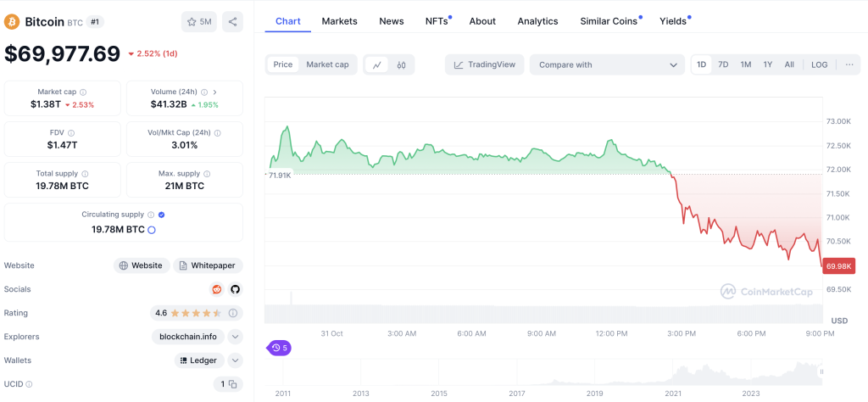Click the Bitcoin logo icon
Viewport: 868px width, 402px height.
[12, 21]
